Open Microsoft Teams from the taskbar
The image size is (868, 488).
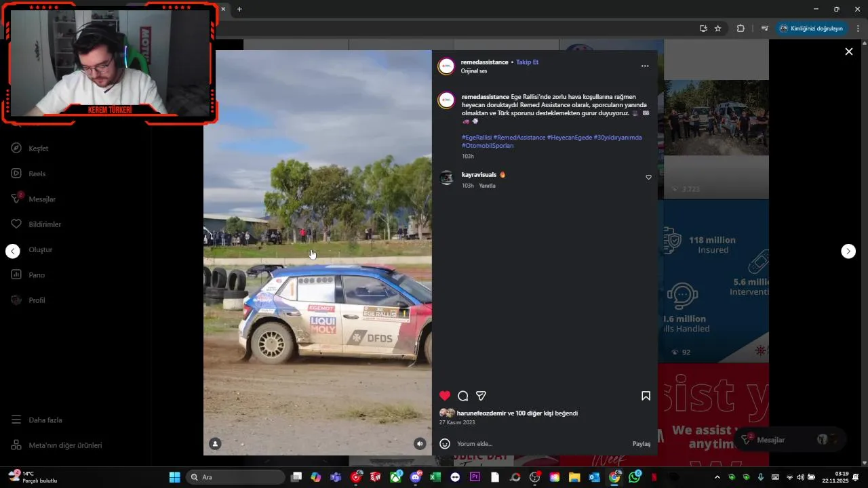(x=336, y=477)
